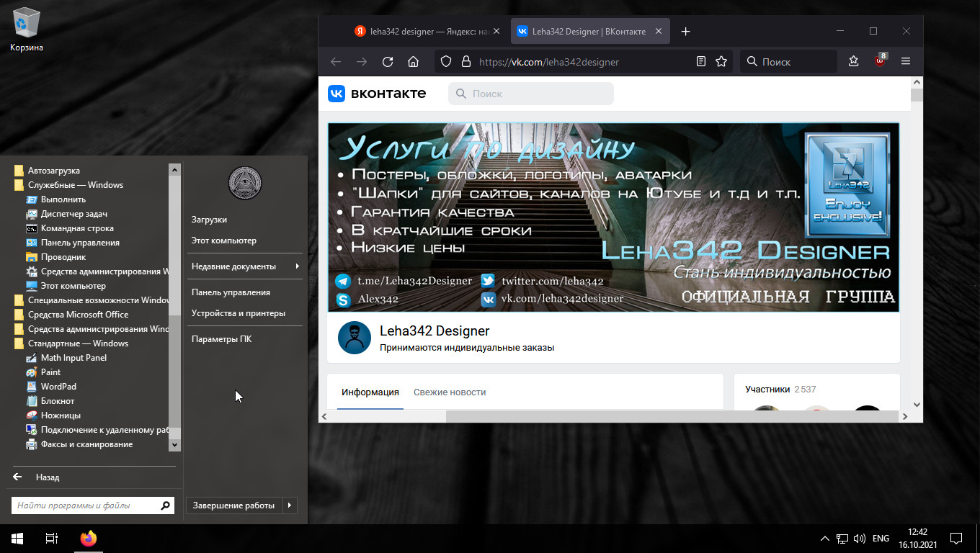980x553 pixels.
Task: Click the Start menu list scrollbar thumb
Action: (x=174, y=372)
